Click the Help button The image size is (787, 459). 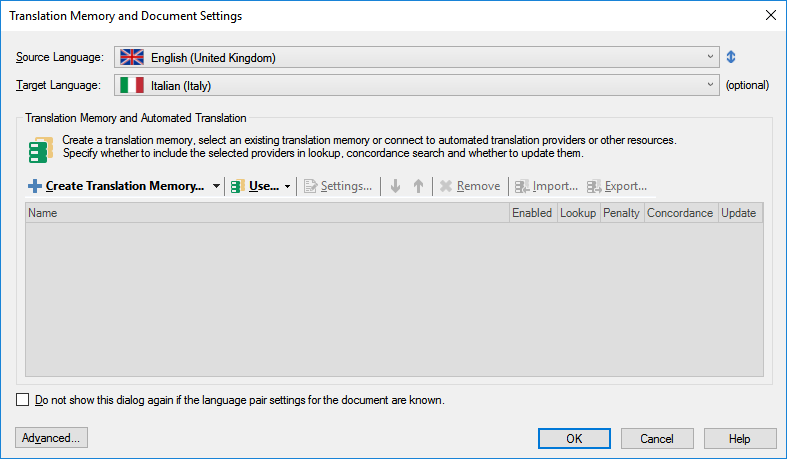click(740, 438)
